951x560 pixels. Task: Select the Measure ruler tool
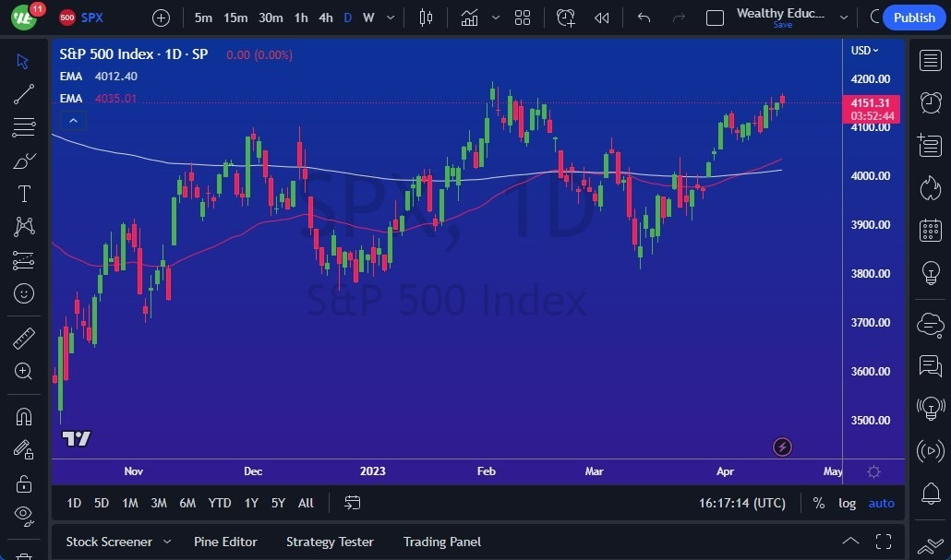[x=23, y=338]
